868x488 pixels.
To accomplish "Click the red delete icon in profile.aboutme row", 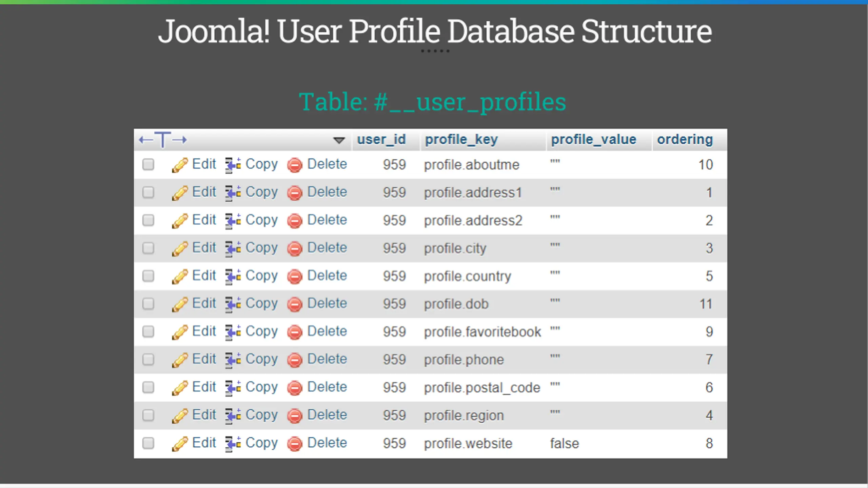I will click(295, 165).
